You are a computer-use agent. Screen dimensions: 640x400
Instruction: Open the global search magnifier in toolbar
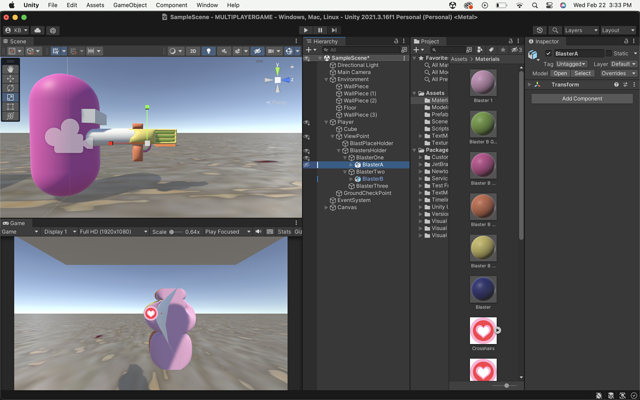tap(555, 30)
